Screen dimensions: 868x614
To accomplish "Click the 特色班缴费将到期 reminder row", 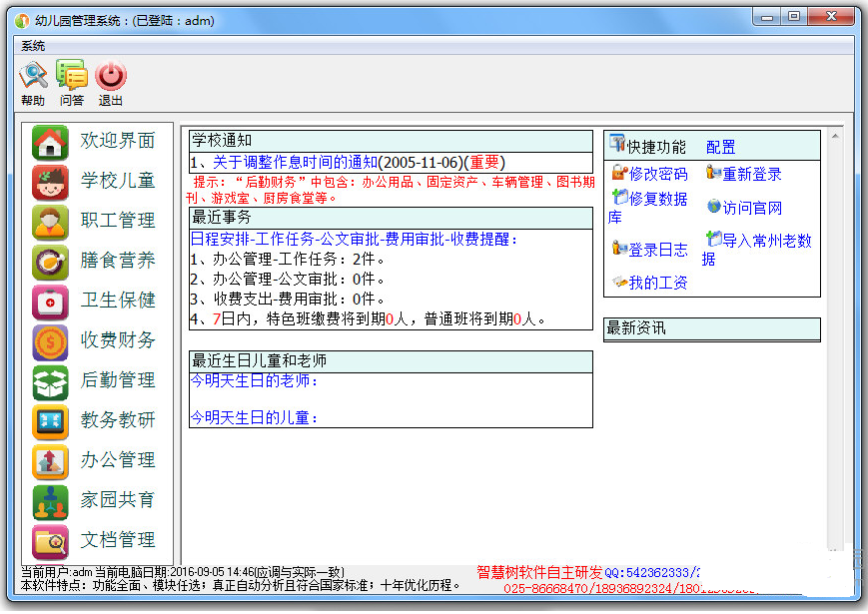I will (369, 319).
